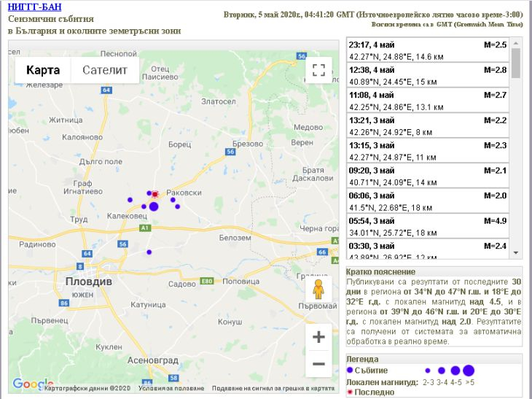Image resolution: width=532 pixels, height=399 pixels.
Task: Click the Катуница village label
Action: (148, 305)
